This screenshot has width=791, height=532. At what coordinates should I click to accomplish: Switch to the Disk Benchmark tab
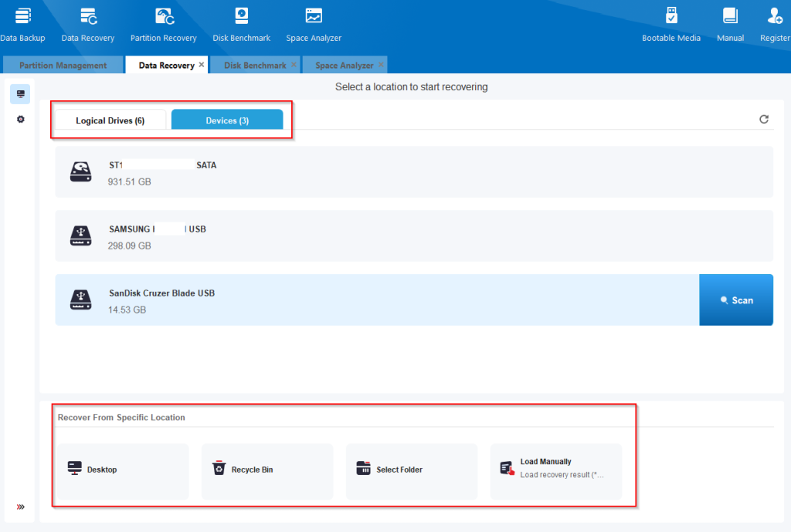pyautogui.click(x=255, y=65)
